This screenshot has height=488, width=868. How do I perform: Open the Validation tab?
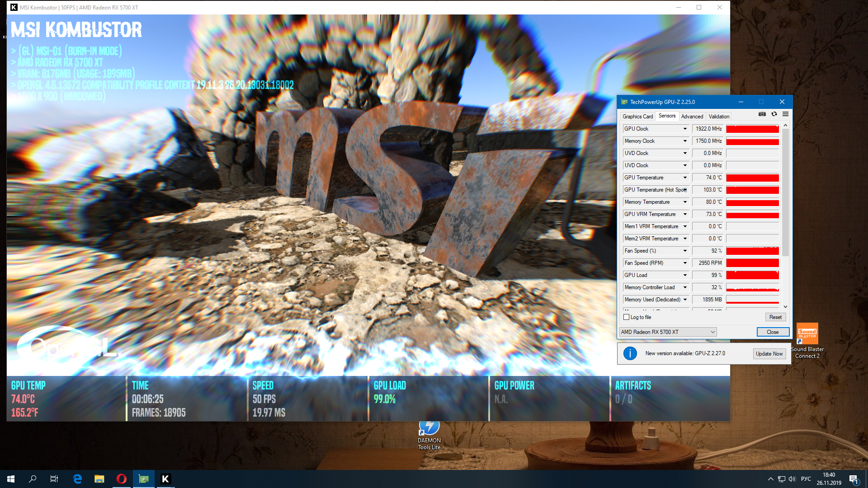click(719, 117)
